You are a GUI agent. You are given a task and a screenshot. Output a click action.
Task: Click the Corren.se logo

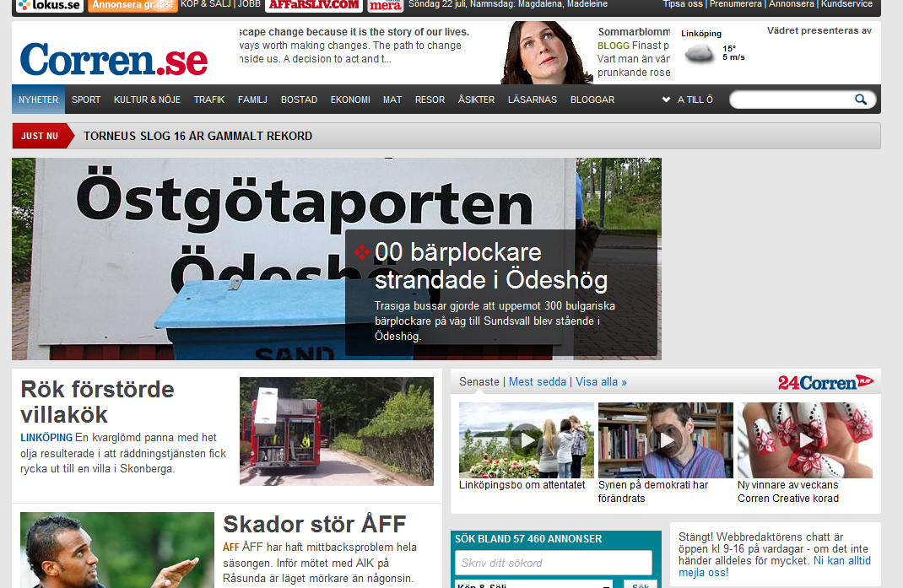click(113, 59)
